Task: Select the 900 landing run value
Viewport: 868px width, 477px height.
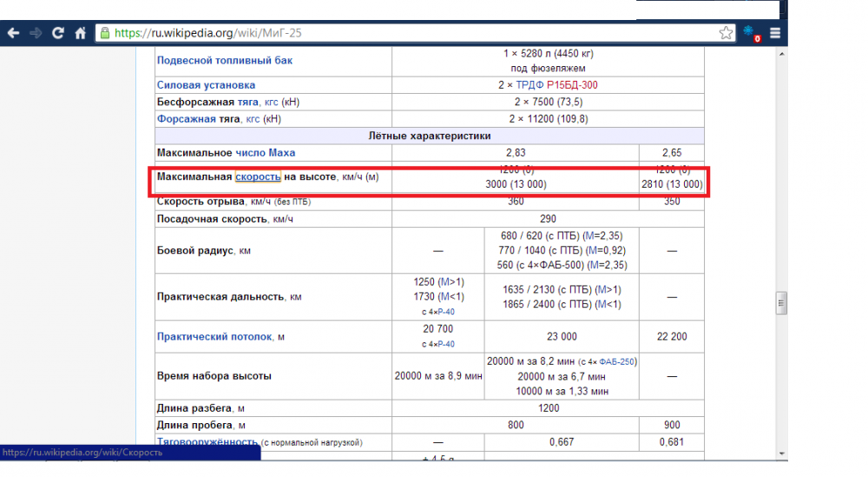Action: tap(672, 426)
